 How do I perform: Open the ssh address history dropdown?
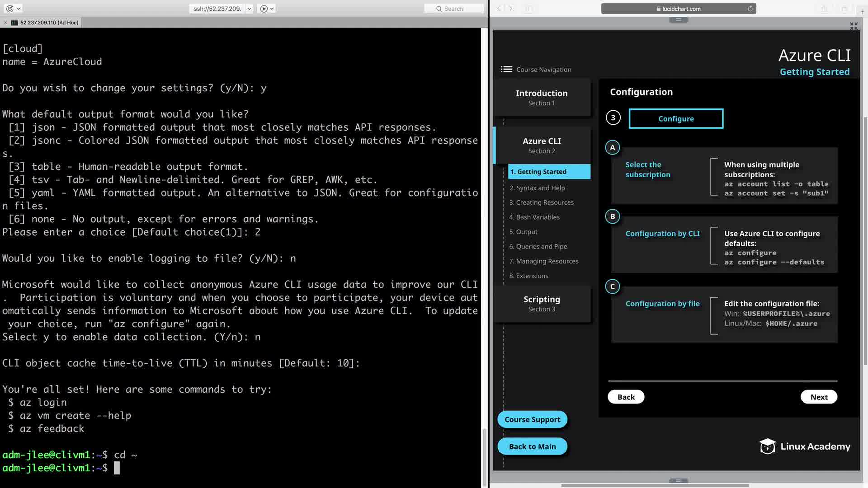(249, 9)
